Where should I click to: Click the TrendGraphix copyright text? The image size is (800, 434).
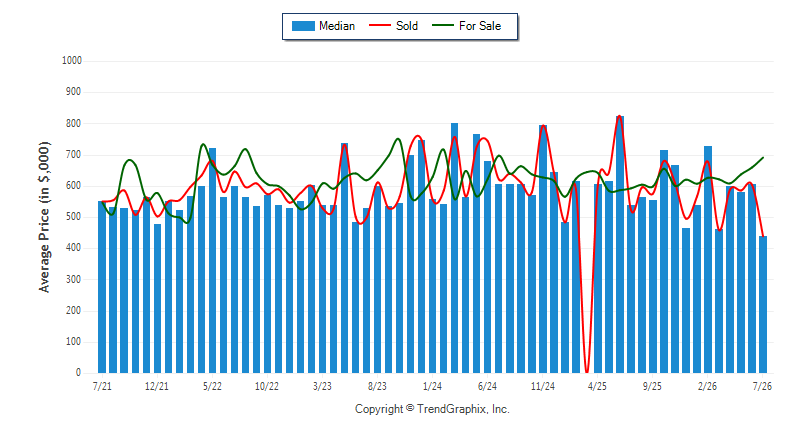pos(432,409)
